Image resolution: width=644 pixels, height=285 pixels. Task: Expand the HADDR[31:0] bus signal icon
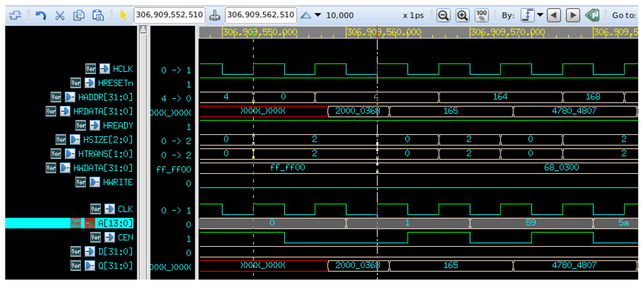pyautogui.click(x=70, y=97)
